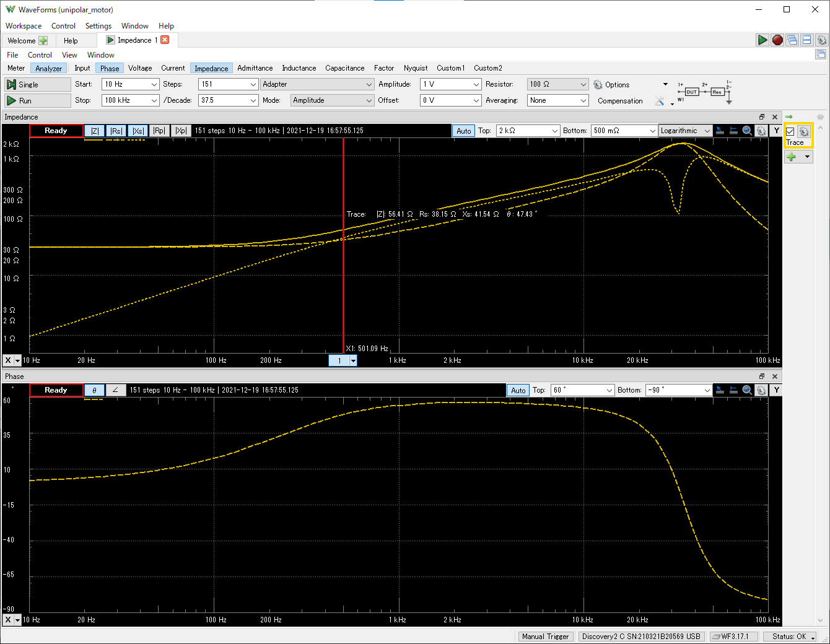Uncheck the Trace visibility checkbox

coord(790,131)
